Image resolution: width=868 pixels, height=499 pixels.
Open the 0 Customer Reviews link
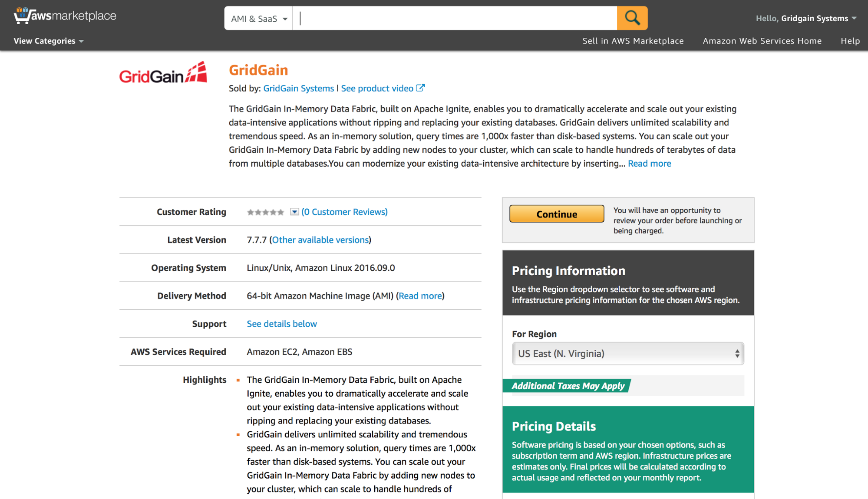[x=344, y=212]
